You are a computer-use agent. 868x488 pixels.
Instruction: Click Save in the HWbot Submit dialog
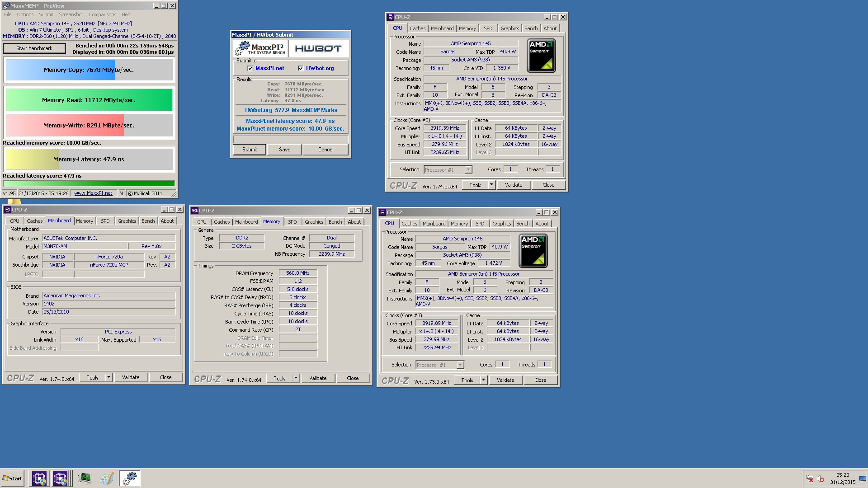pyautogui.click(x=285, y=150)
